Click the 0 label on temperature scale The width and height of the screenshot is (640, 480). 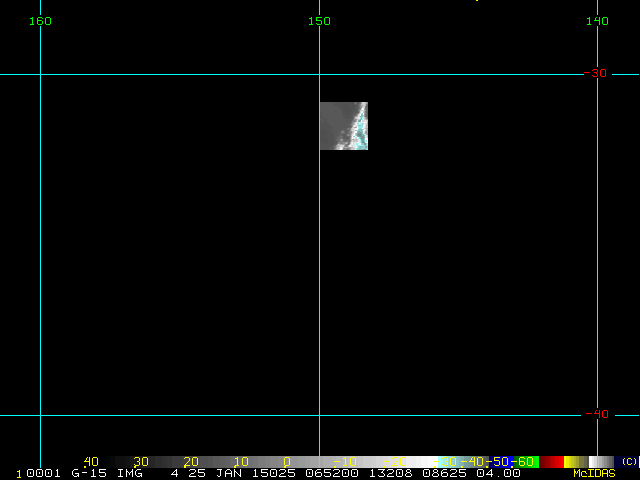tap(287, 462)
